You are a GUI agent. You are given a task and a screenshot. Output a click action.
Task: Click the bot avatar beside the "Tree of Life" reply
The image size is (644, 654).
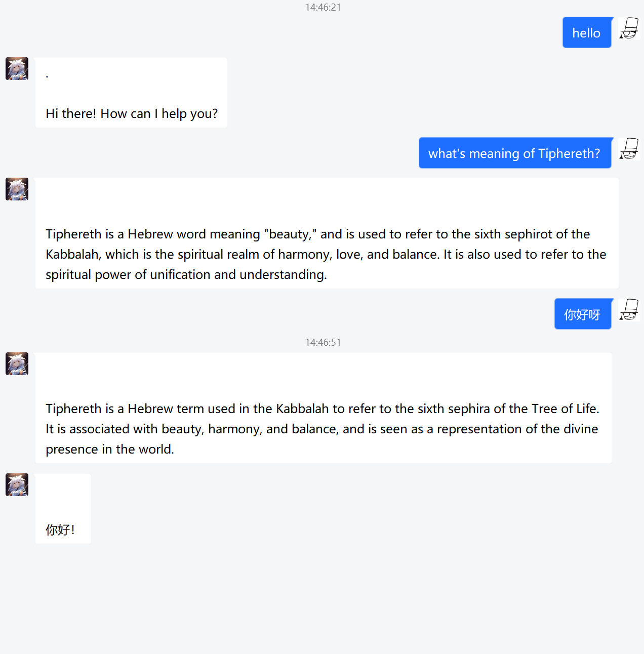click(x=17, y=364)
